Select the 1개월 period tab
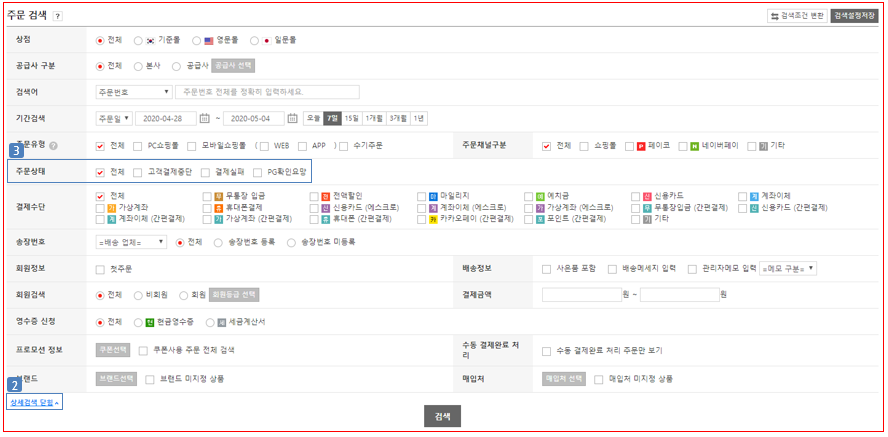Viewport: 888px width, 437px height. pyautogui.click(x=373, y=118)
